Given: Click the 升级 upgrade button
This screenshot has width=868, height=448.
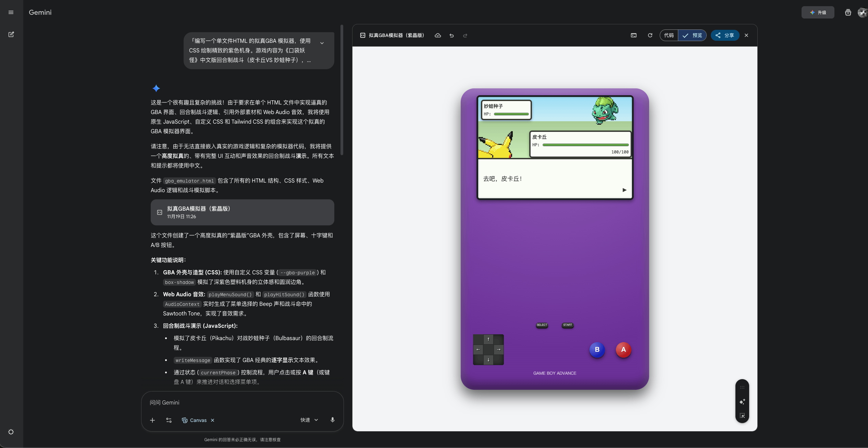Looking at the screenshot, I should tap(818, 12).
